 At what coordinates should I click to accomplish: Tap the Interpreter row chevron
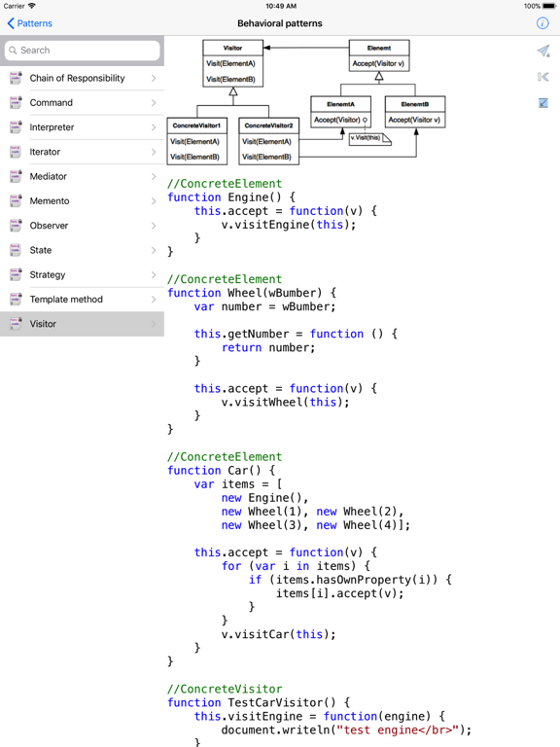point(154,127)
